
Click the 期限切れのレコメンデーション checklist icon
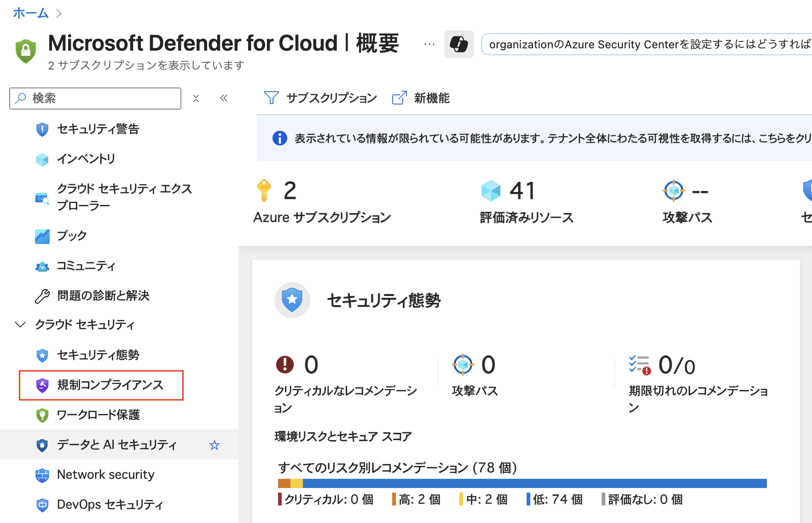coord(640,365)
